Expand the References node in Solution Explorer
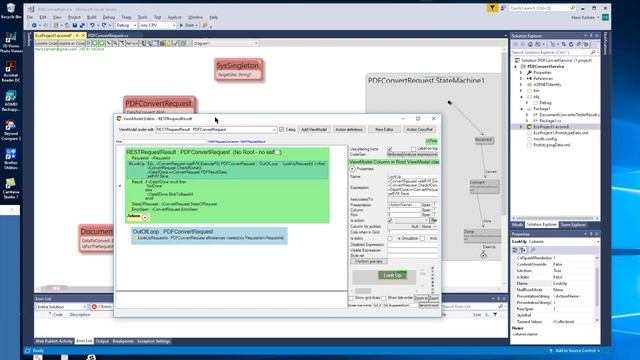 pyautogui.click(x=521, y=78)
